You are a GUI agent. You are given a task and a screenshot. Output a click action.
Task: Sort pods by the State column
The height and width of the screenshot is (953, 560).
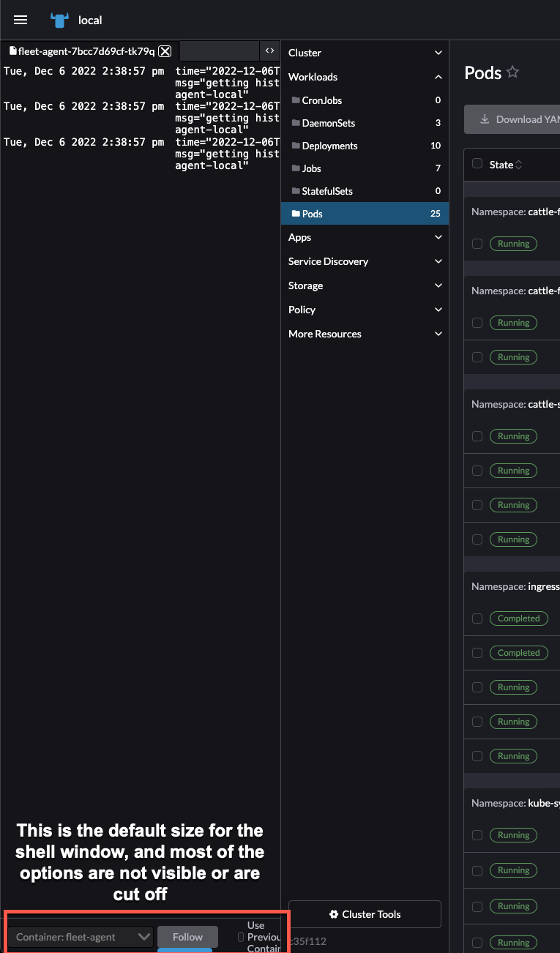tap(501, 165)
